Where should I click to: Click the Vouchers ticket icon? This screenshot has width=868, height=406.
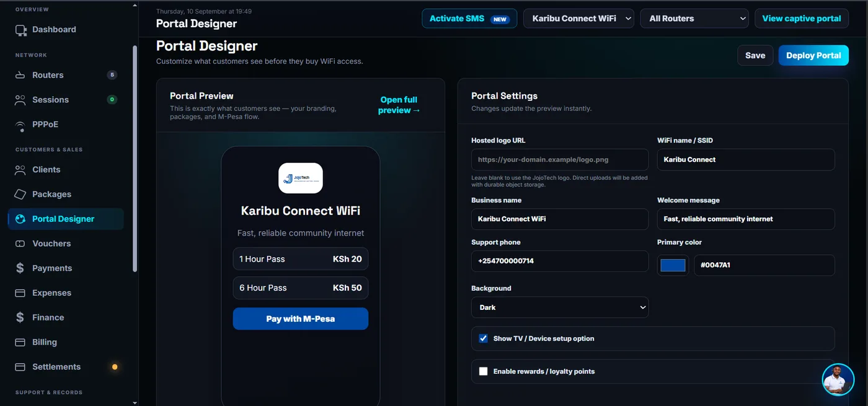20,244
